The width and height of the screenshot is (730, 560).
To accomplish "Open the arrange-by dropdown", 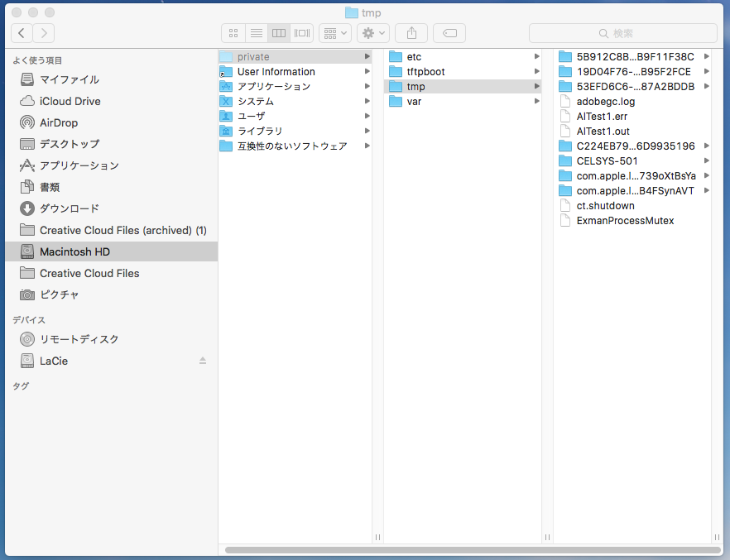I will pos(335,33).
